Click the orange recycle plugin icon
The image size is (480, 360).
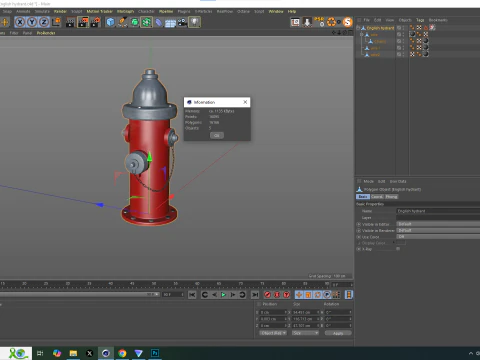pyautogui.click(x=331, y=22)
